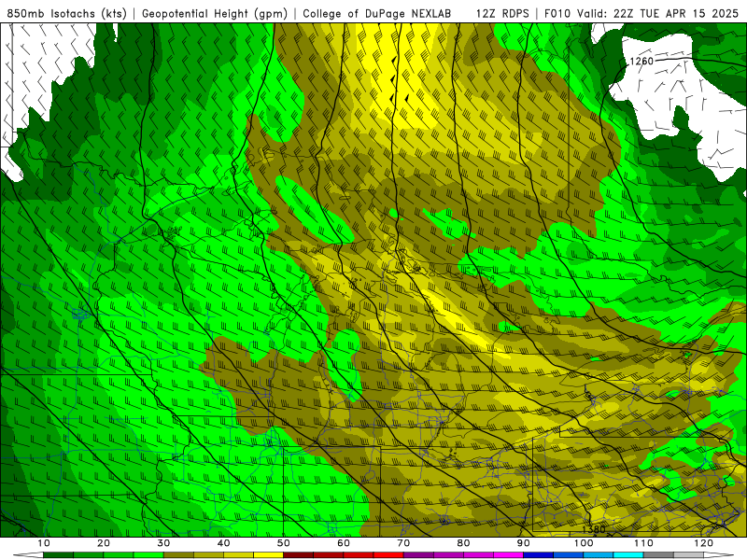This screenshot has height=560, width=747.
Task: Click the '120' value on the color scale
Action: click(x=704, y=543)
